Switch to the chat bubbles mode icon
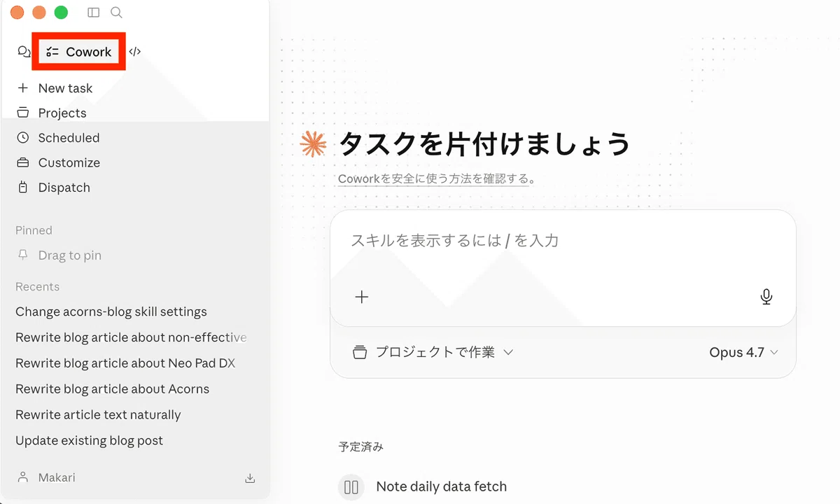The image size is (840, 504). coord(24,52)
